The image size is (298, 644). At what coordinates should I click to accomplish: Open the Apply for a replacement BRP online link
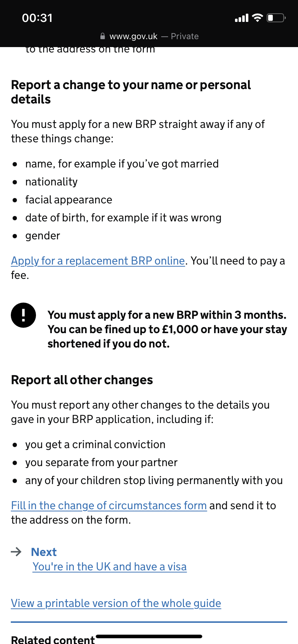[x=98, y=261]
